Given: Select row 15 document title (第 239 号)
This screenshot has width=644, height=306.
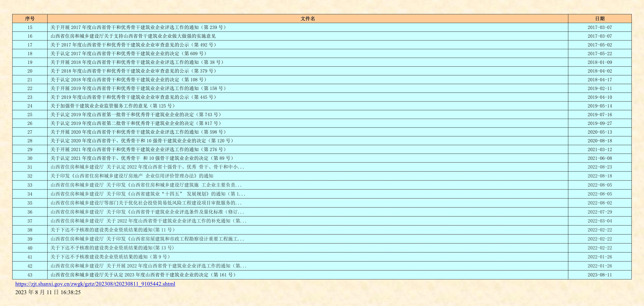Looking at the screenshot, I should (138, 27).
